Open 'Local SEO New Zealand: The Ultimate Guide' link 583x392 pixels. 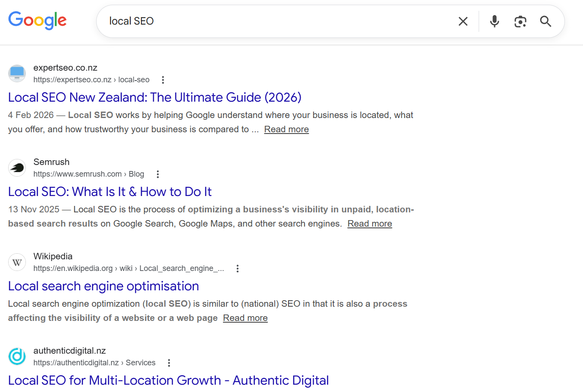[155, 97]
